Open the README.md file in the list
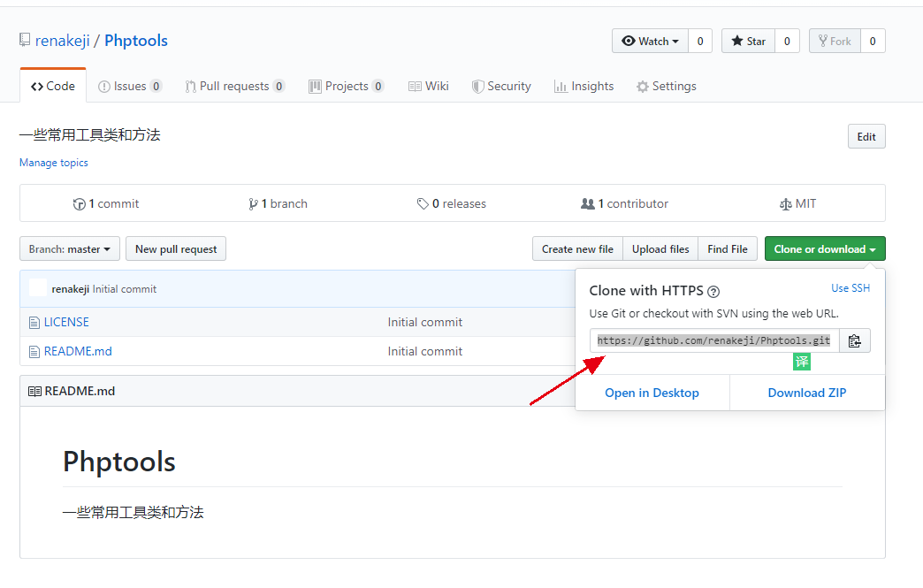The image size is (923, 588). tap(78, 351)
